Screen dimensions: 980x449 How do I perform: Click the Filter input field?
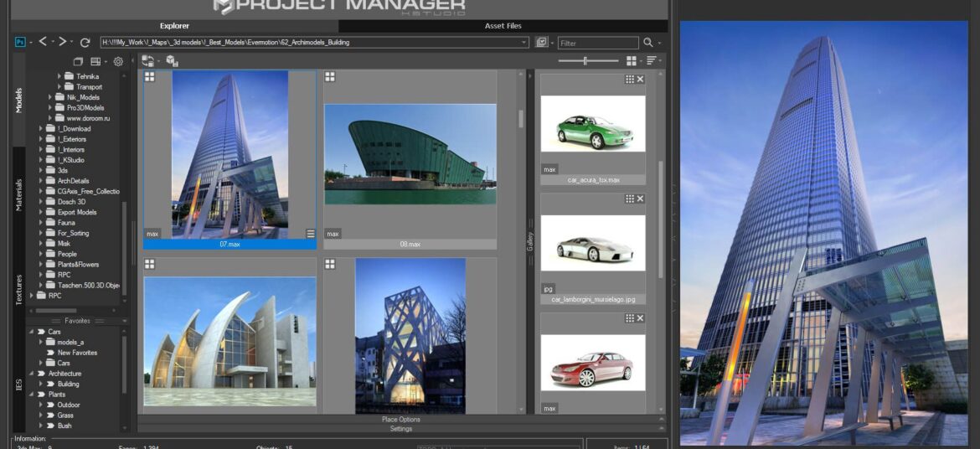[x=598, y=43]
